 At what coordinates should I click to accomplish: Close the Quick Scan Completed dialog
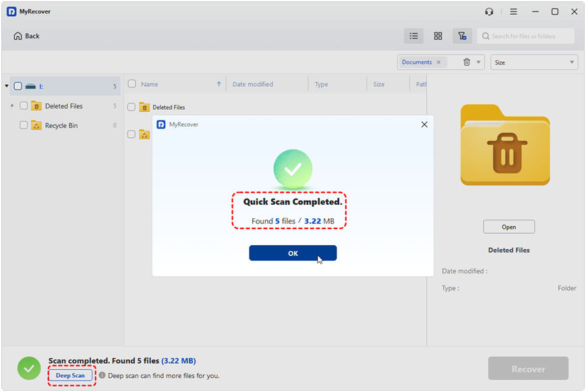tap(424, 125)
